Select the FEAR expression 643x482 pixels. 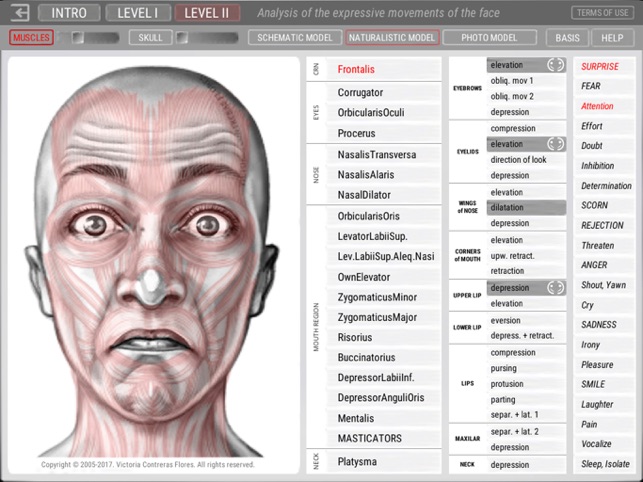click(x=604, y=86)
